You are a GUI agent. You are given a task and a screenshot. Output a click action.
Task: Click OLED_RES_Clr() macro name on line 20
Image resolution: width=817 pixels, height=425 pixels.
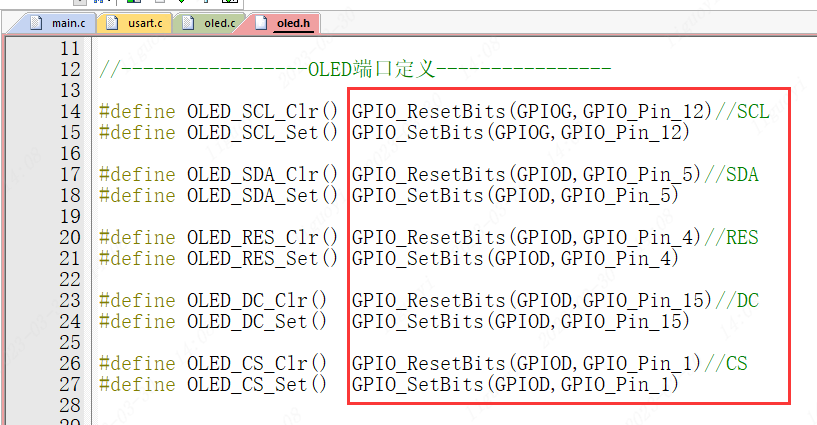262,238
